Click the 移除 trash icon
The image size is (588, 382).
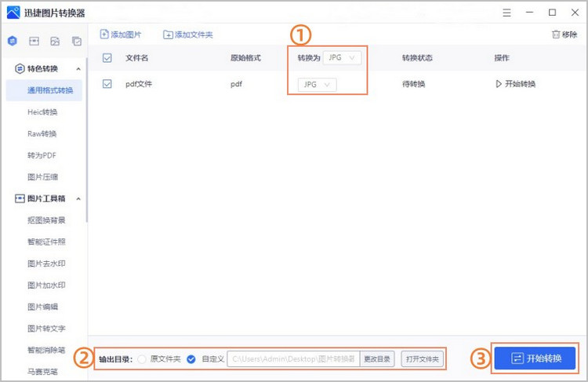(556, 35)
